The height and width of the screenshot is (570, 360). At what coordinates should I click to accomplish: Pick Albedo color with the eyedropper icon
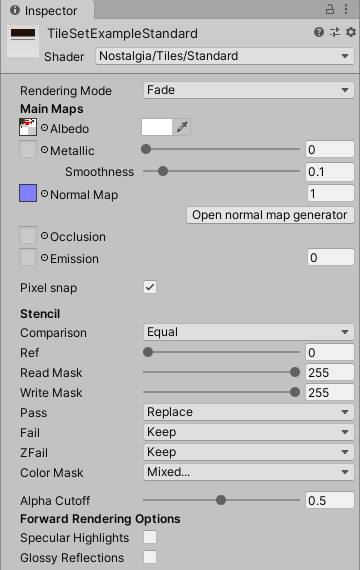(182, 127)
